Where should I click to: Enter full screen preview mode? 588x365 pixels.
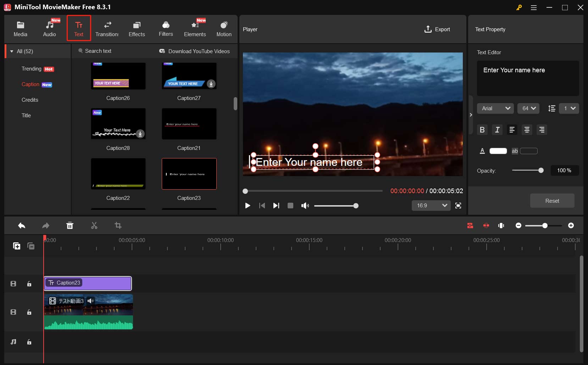458,206
